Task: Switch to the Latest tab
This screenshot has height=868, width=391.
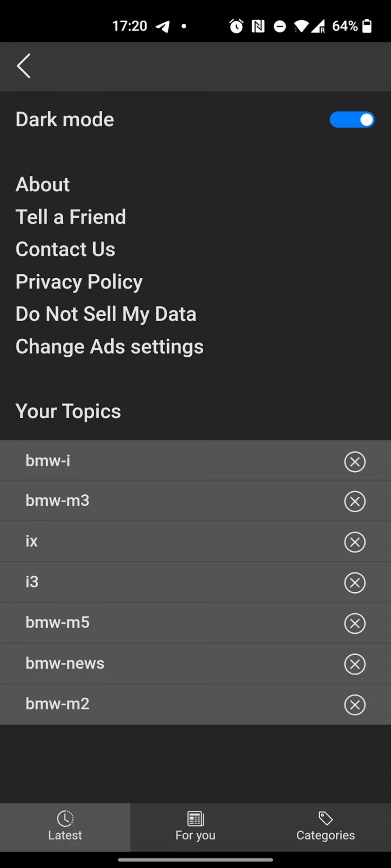Action: 65,827
